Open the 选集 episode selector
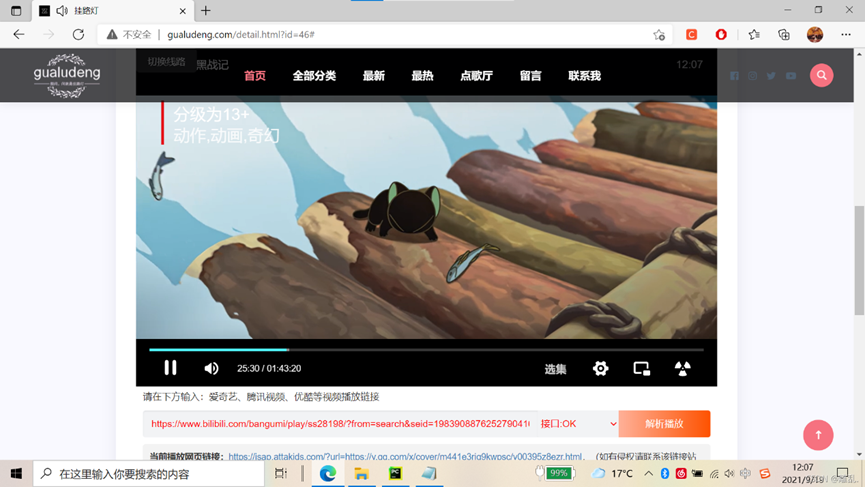Screen dimensions: 865x487 [x=555, y=369]
